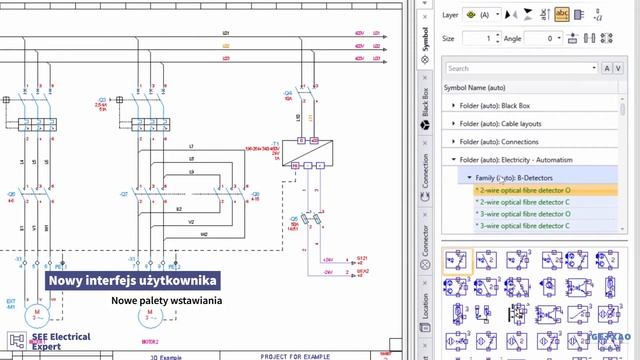640x360 pixels.
Task: Close the Symbol side tab
Action: tap(425, 17)
